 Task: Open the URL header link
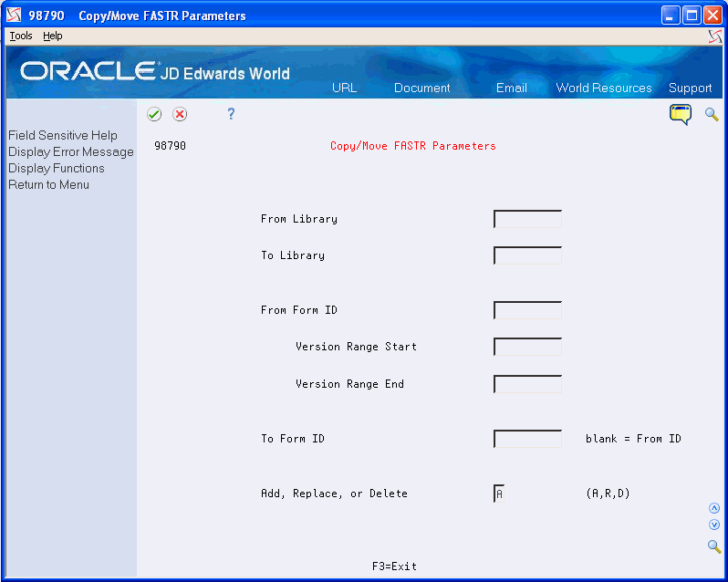point(344,88)
